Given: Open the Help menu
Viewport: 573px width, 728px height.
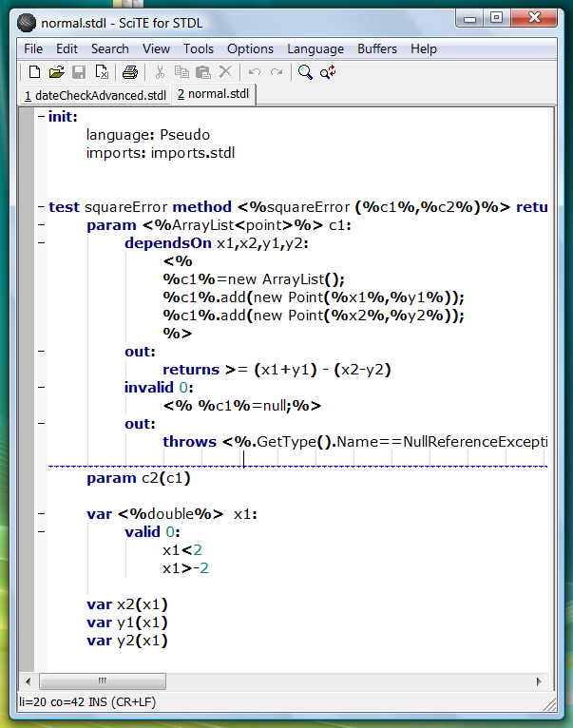Looking at the screenshot, I should 424,48.
